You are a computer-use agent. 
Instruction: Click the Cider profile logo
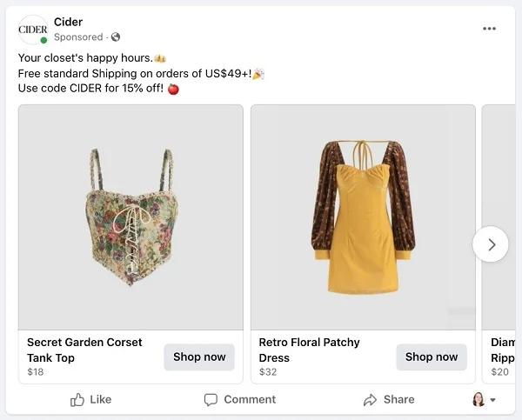(33, 30)
